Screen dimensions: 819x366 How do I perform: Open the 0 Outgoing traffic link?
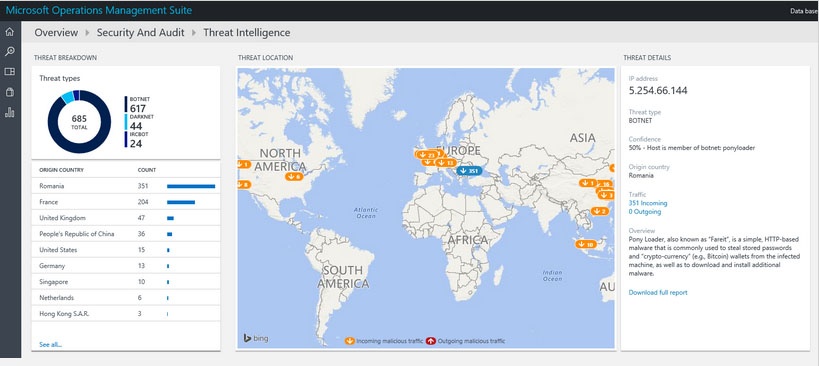click(645, 211)
